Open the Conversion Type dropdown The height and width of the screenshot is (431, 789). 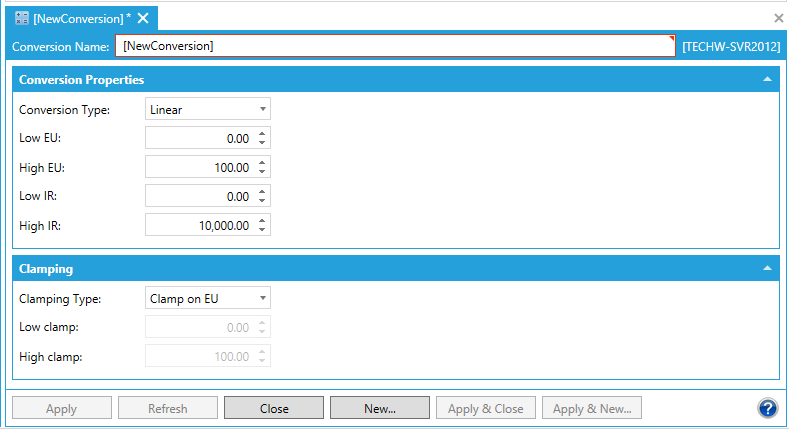(x=207, y=109)
